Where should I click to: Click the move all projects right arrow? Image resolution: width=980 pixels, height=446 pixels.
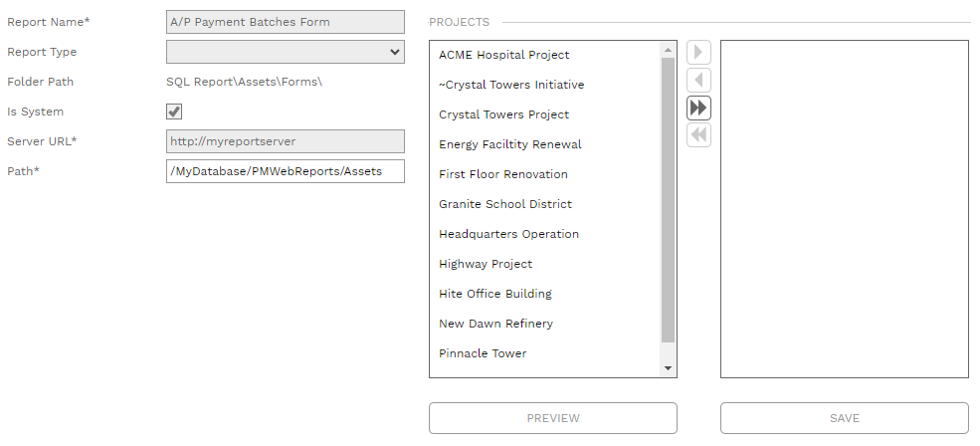pos(698,109)
